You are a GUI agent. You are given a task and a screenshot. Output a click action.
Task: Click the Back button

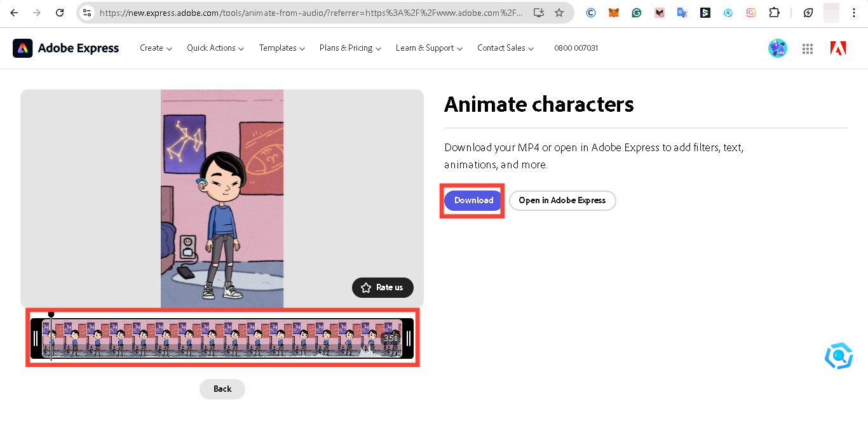pyautogui.click(x=222, y=389)
